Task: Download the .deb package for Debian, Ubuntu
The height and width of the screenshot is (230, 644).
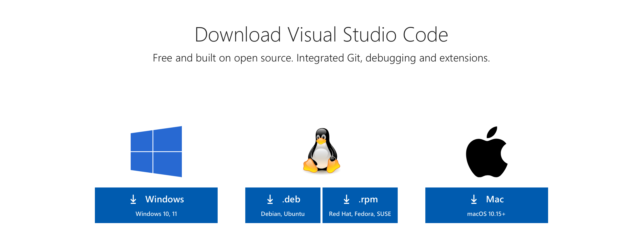Action: pos(283,205)
